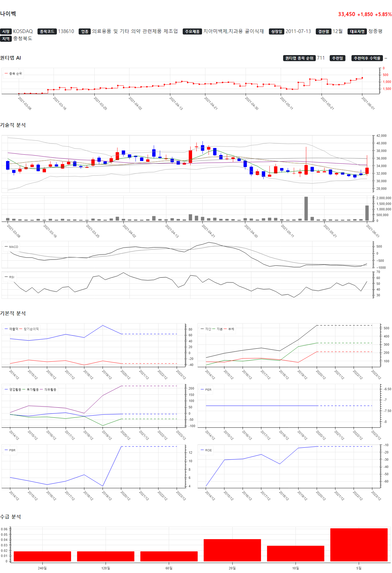Click the product text 치아미백제,치과용 골이식재
The image size is (392, 573).
click(234, 31)
